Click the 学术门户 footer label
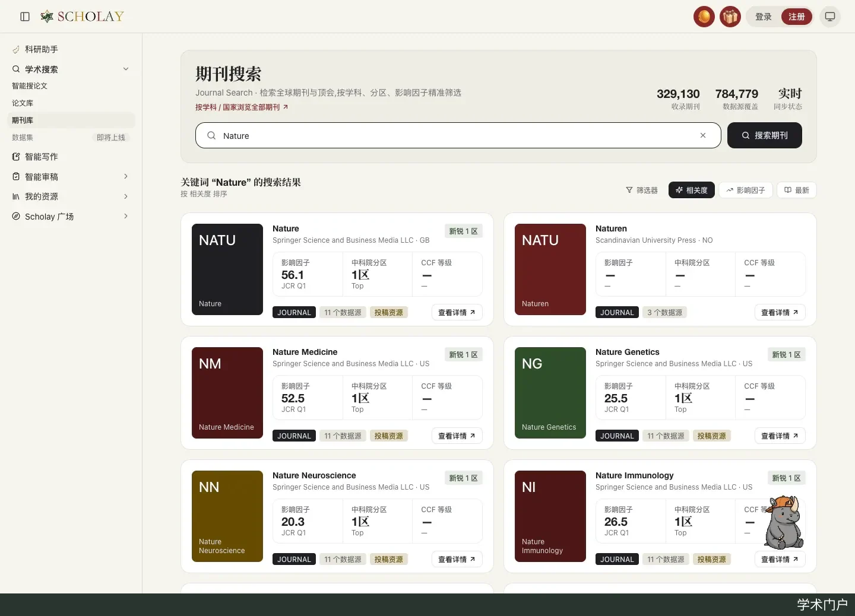The height and width of the screenshot is (616, 855). point(822,605)
